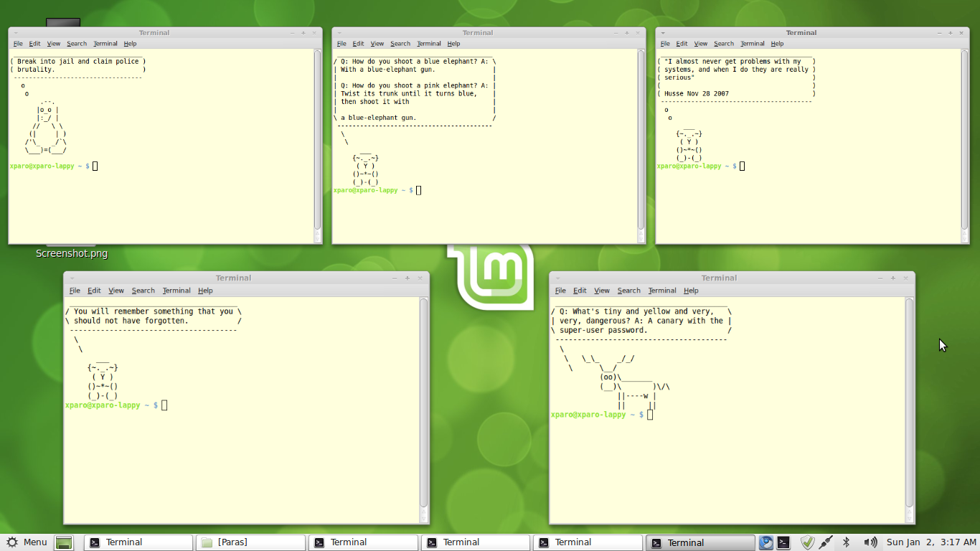Click the Bluetooth icon in the system tray

847,542
